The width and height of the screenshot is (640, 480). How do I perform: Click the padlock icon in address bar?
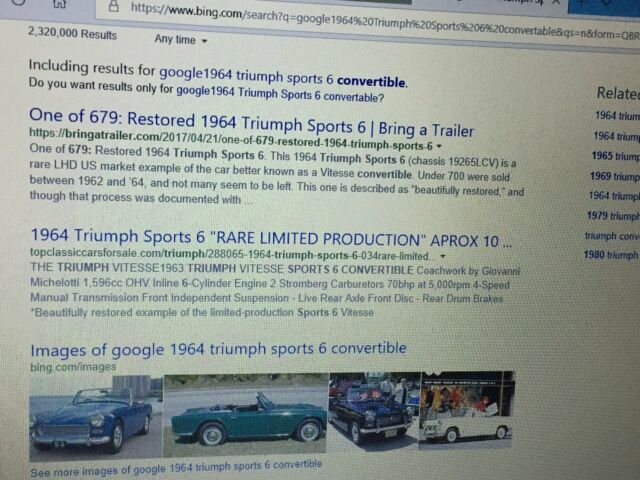pyautogui.click(x=114, y=6)
